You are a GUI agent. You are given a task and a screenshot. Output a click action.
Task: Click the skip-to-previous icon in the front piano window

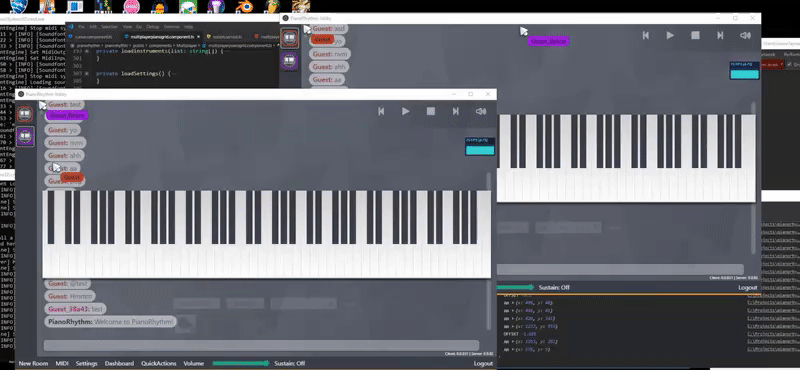coord(381,111)
